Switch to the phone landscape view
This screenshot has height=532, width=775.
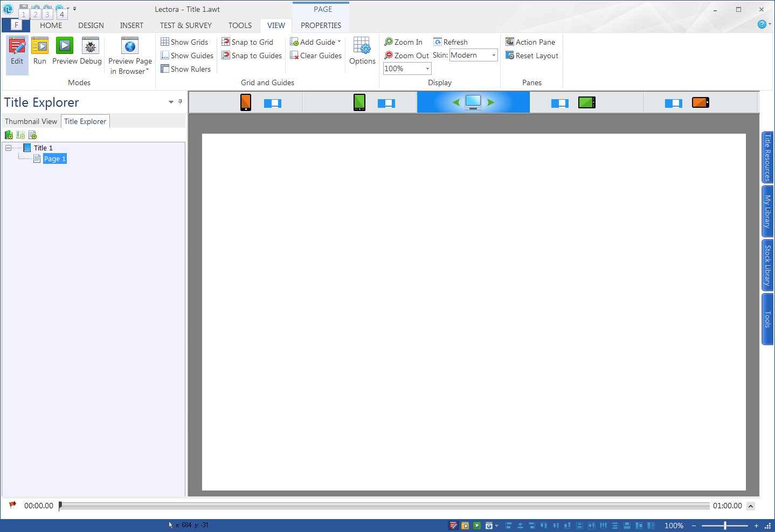701,102
